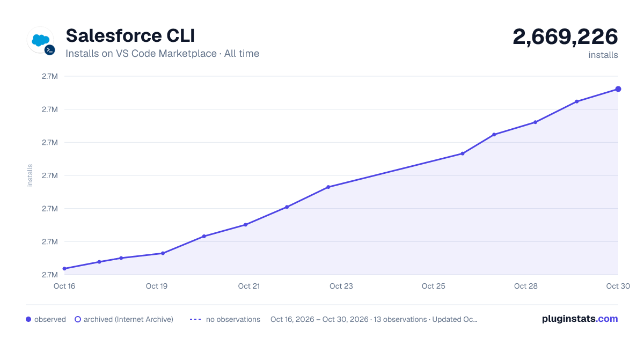This screenshot has height=338, width=644.
Task: Click the Oct 21 axis label
Action: (x=249, y=286)
